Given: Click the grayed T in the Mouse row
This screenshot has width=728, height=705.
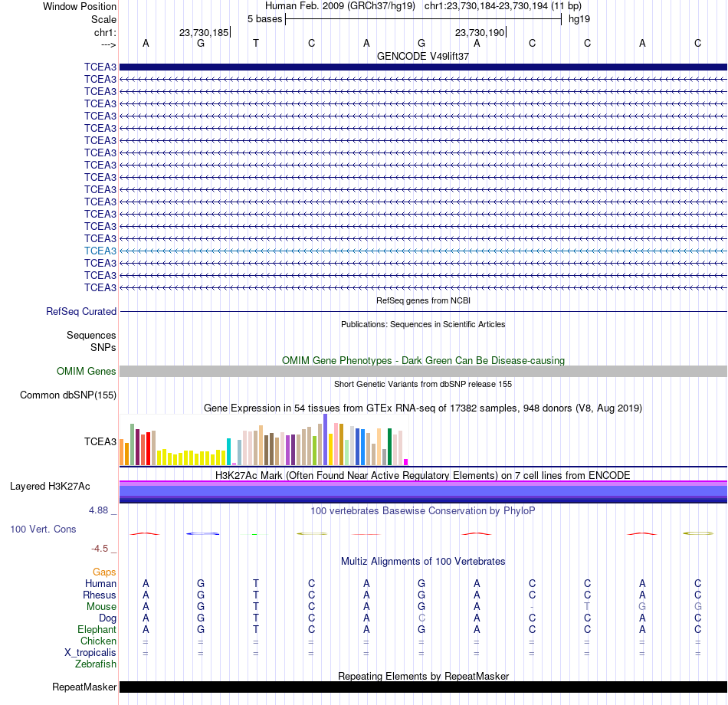Looking at the screenshot, I should (x=587, y=607).
